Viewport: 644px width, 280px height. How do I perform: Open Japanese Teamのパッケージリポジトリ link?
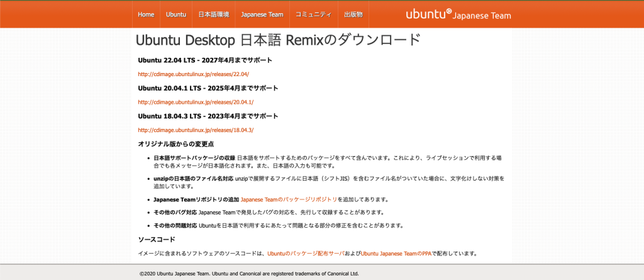pos(289,199)
